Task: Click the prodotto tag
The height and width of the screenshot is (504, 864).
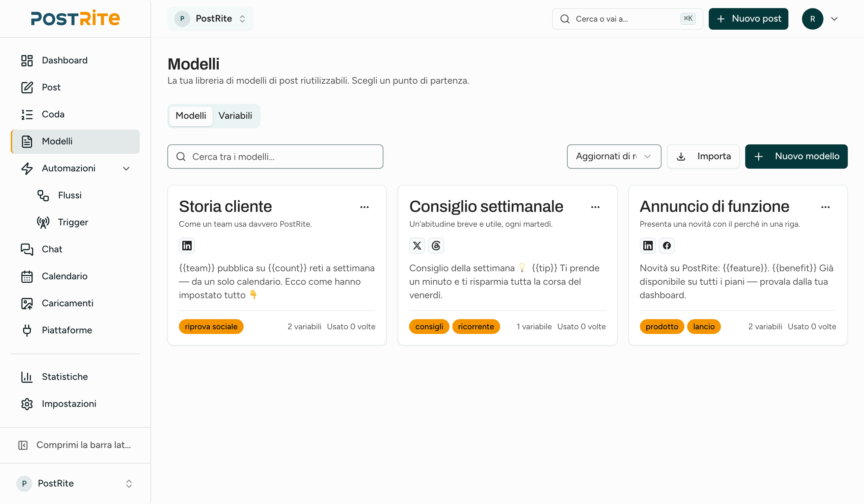Action: click(662, 327)
